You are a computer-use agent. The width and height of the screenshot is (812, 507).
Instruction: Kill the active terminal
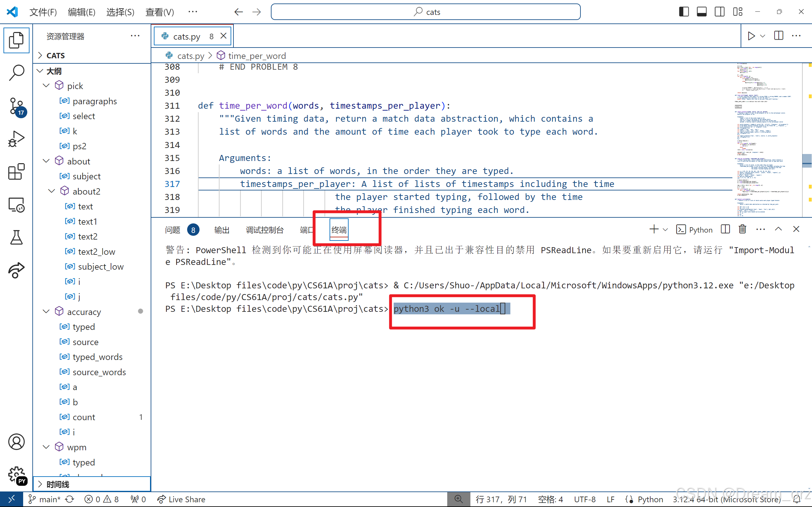tap(742, 229)
